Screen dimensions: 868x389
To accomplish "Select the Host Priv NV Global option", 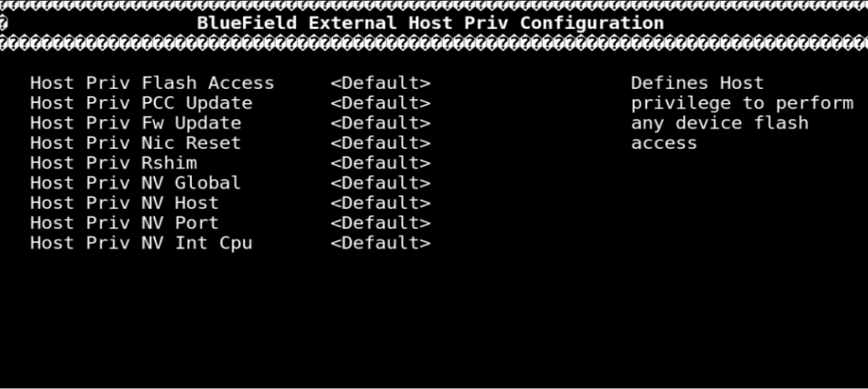I will tap(135, 183).
